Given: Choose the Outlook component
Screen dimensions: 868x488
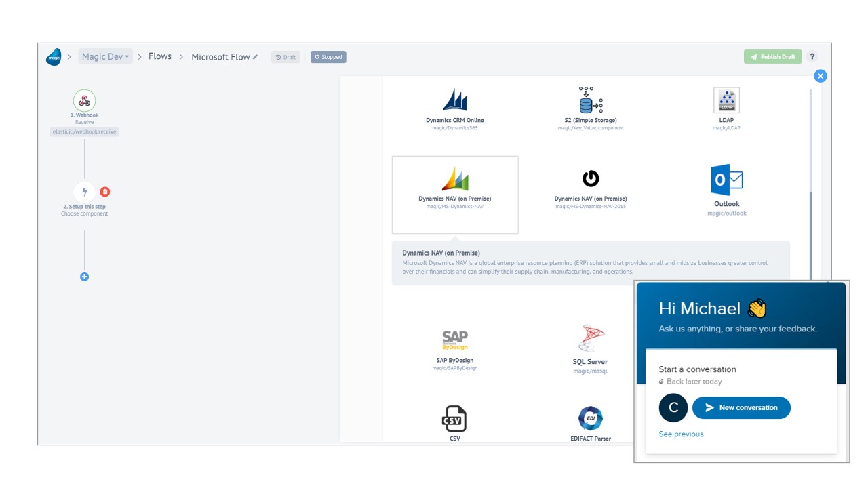Looking at the screenshot, I should [726, 190].
